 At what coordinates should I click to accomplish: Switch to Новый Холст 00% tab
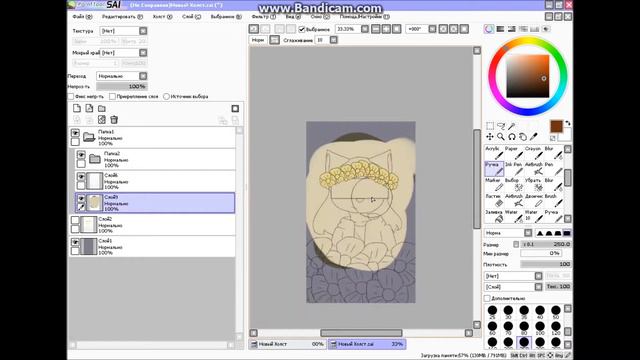pyautogui.click(x=287, y=344)
